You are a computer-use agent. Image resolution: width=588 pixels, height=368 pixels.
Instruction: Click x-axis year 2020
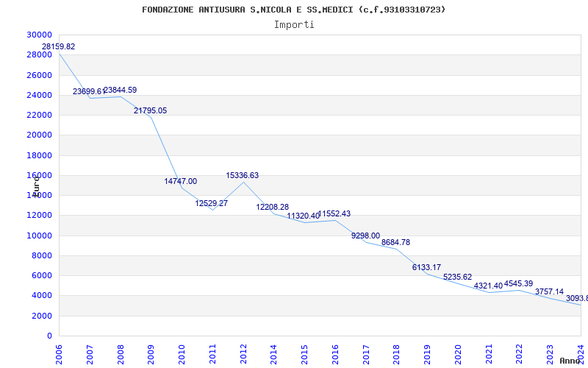(x=458, y=355)
